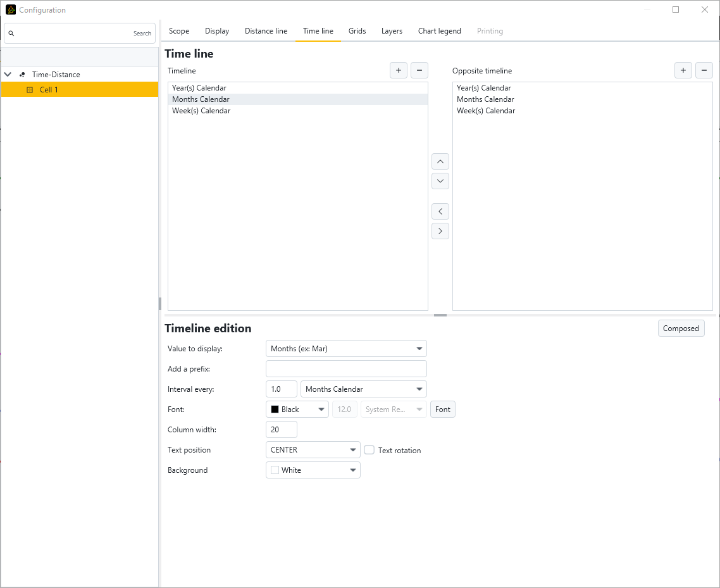Click the plus icon above Opposite timeline
The image size is (720, 588).
coord(683,70)
